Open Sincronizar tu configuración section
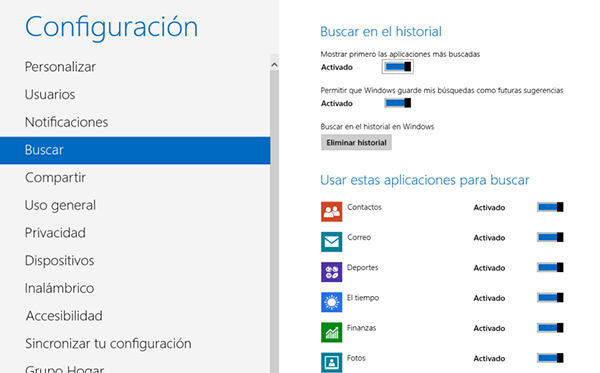 [x=135, y=344]
